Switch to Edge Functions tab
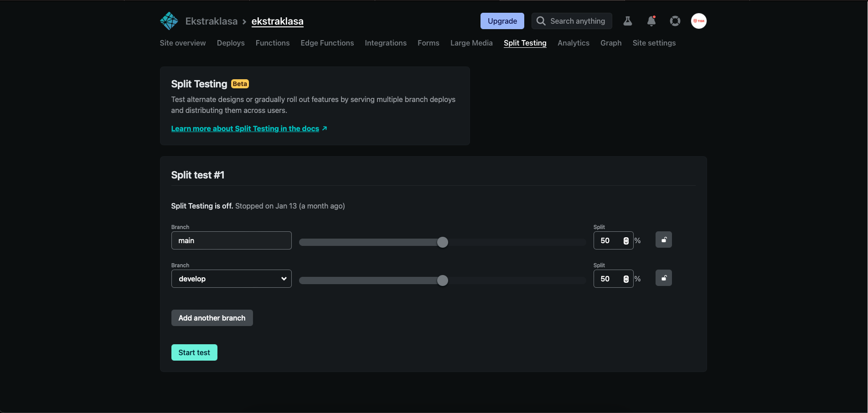 click(327, 43)
